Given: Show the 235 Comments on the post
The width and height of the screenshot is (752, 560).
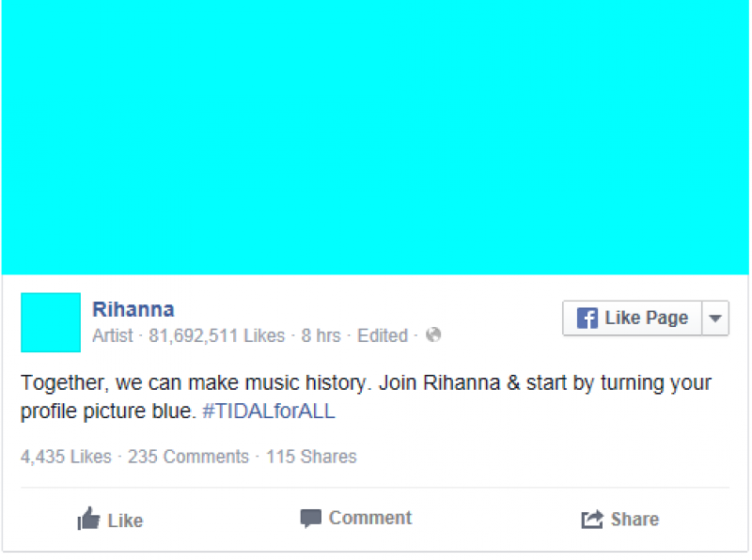Looking at the screenshot, I should (x=188, y=458).
